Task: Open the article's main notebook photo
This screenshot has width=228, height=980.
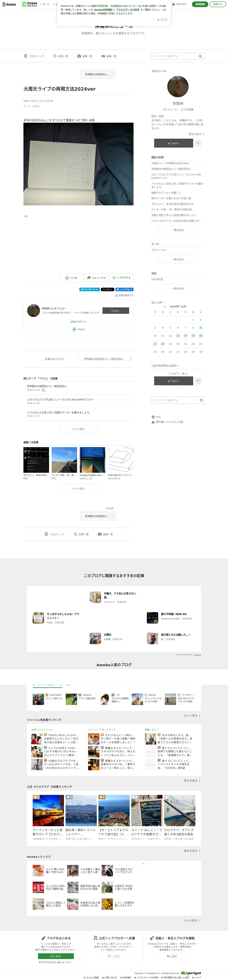Action: point(78,164)
